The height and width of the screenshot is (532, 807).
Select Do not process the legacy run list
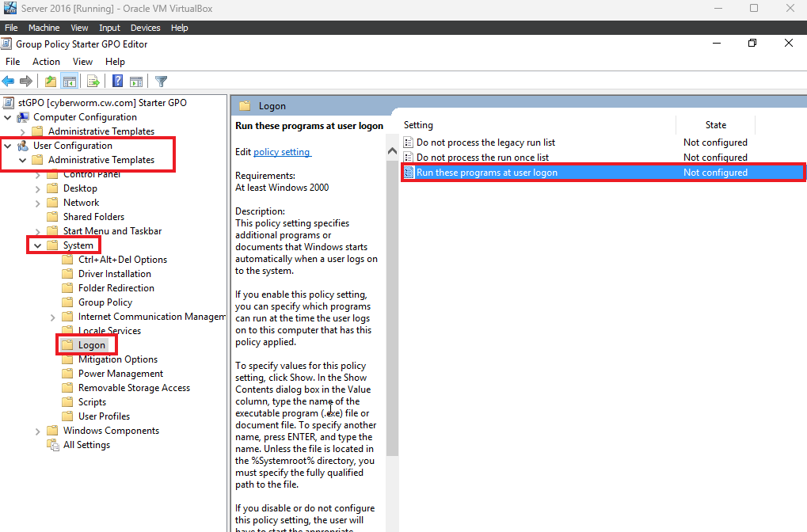click(485, 142)
